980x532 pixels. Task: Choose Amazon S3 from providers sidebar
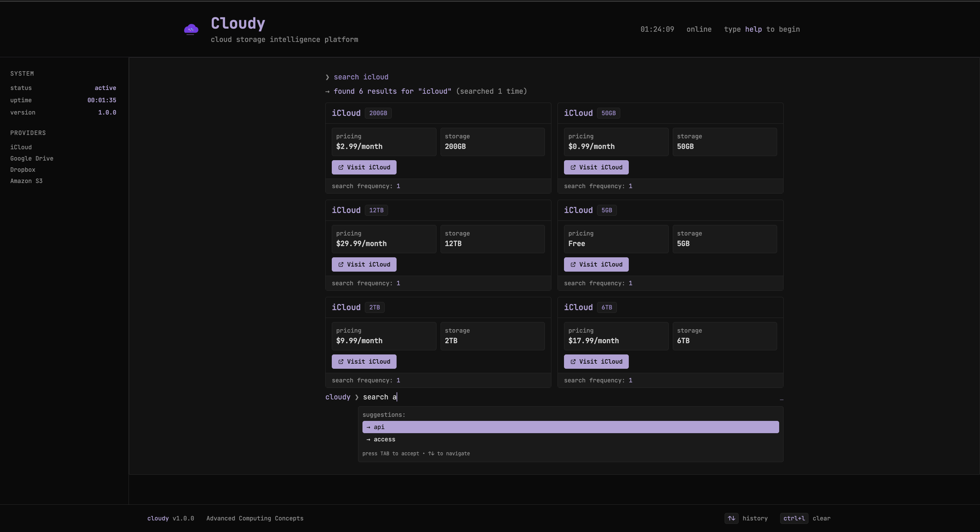(26, 181)
